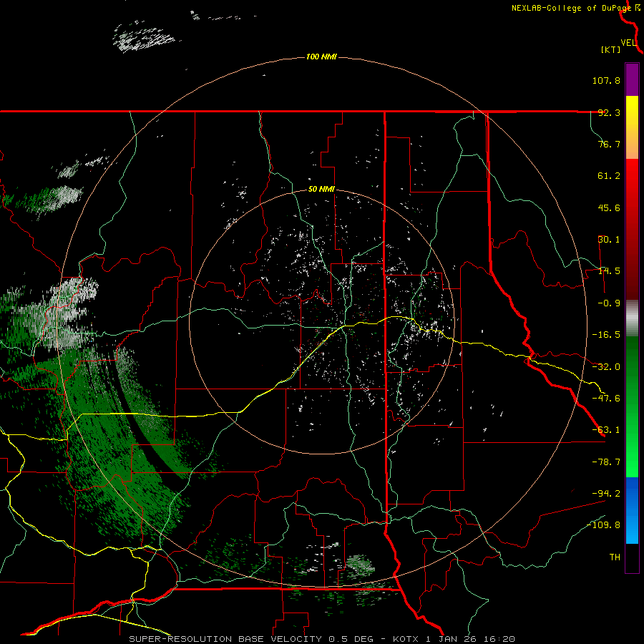This screenshot has width=644, height=644.
Task: Click the gray segment of velocity color bar
Action: [632, 318]
